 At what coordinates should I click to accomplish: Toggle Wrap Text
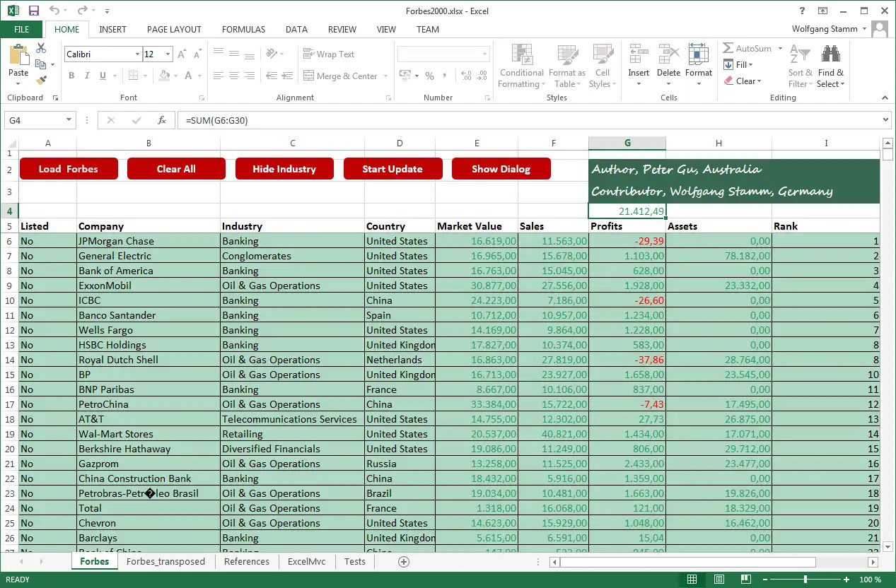[329, 54]
